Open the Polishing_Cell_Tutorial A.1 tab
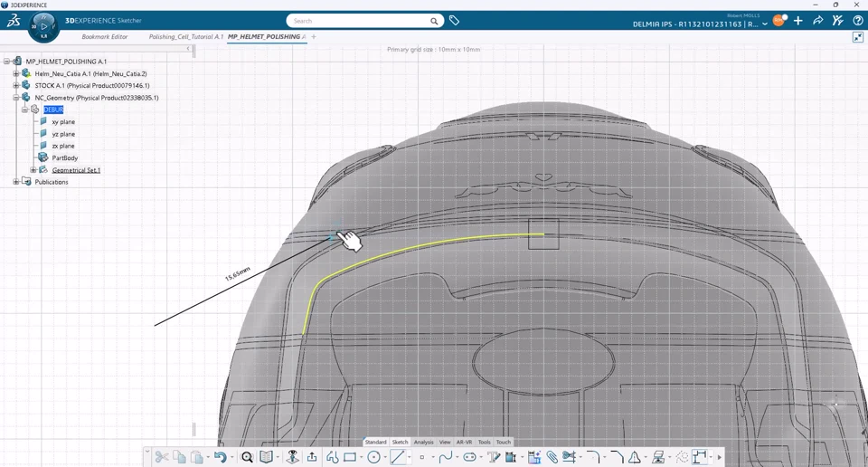Image resolution: width=868 pixels, height=467 pixels. (186, 36)
